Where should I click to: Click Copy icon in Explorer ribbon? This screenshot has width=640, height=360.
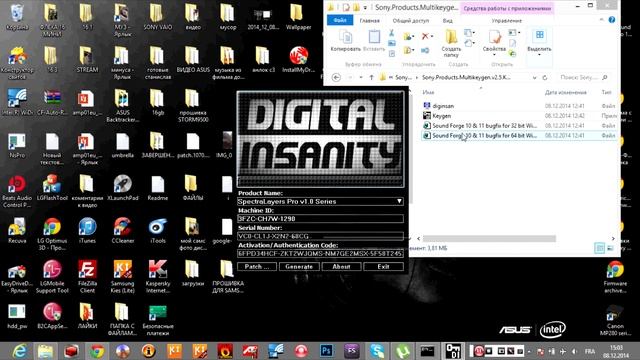[345, 41]
